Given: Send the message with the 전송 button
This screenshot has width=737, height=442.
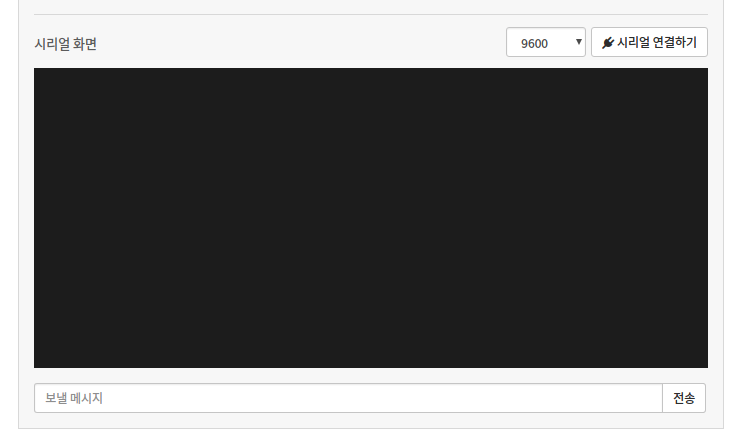Looking at the screenshot, I should [684, 398].
